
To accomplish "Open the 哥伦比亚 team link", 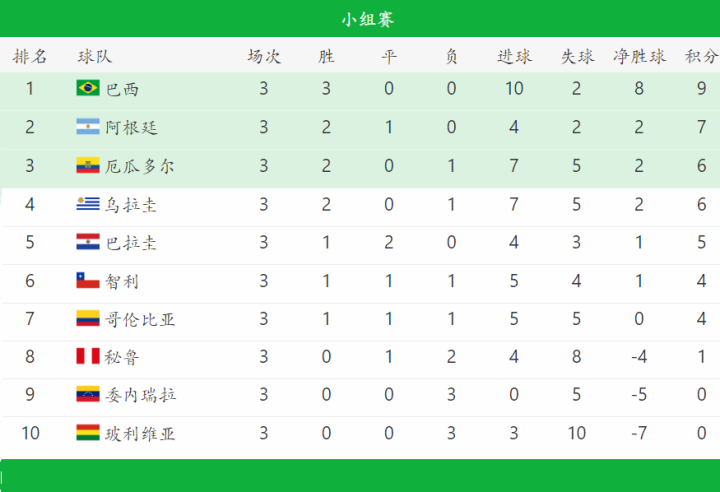I will pyautogui.click(x=140, y=320).
